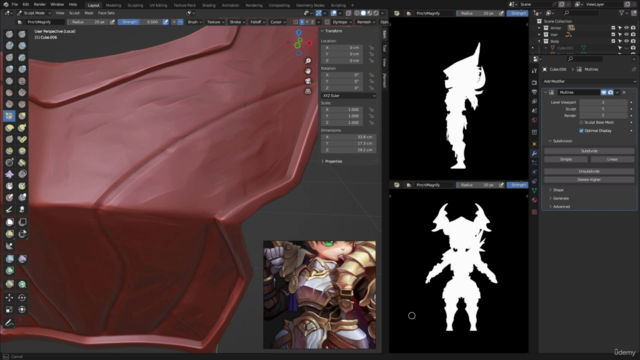Screen dimensions: 640x360
Task: Expand the Generate section
Action: [x=560, y=198]
